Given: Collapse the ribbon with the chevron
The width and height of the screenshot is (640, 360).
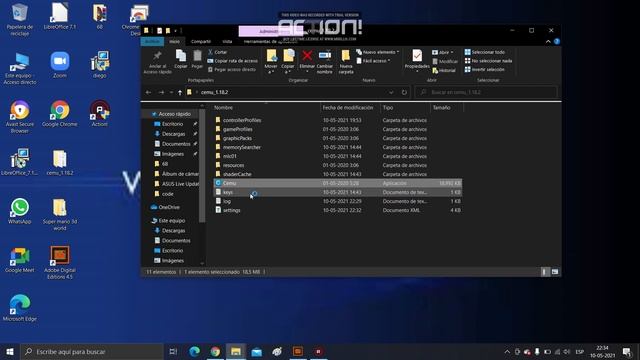Looking at the screenshot, I should [x=548, y=41].
